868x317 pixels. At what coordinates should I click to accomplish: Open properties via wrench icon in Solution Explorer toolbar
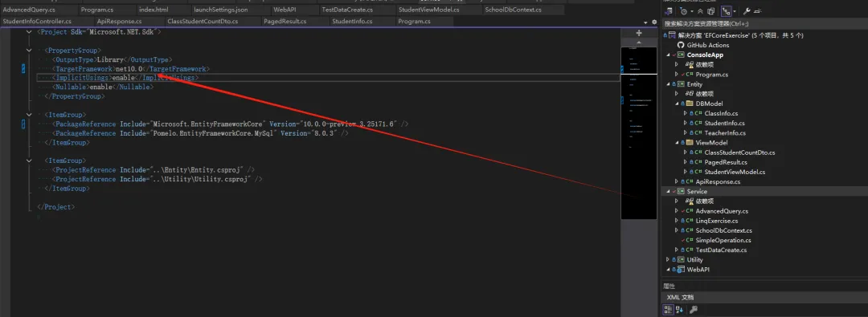tap(747, 11)
